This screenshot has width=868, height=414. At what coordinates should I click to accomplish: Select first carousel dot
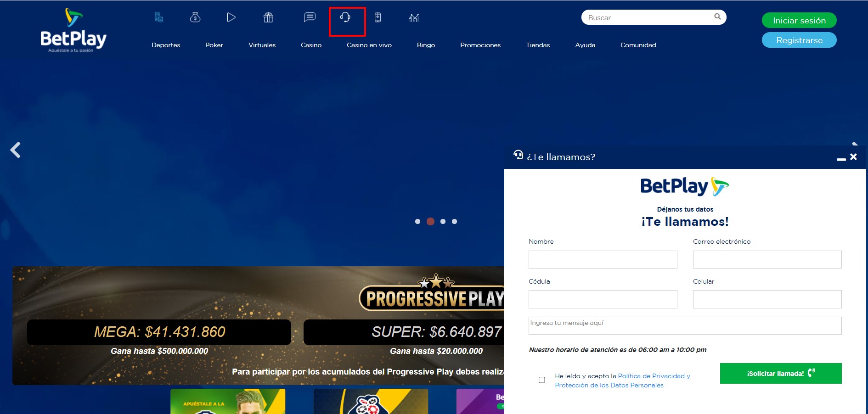tap(417, 221)
